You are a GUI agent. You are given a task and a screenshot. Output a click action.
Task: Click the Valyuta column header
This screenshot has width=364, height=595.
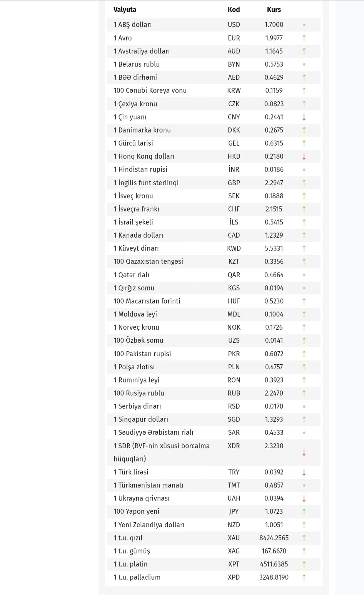click(x=125, y=10)
